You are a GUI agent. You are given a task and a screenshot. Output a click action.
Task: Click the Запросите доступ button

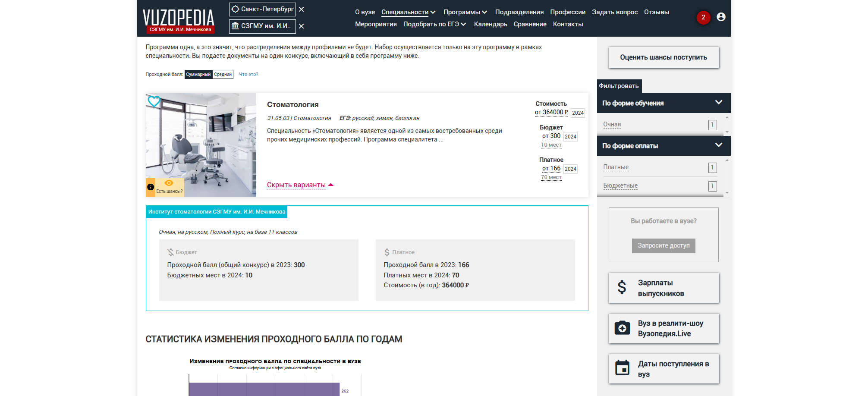(x=664, y=246)
